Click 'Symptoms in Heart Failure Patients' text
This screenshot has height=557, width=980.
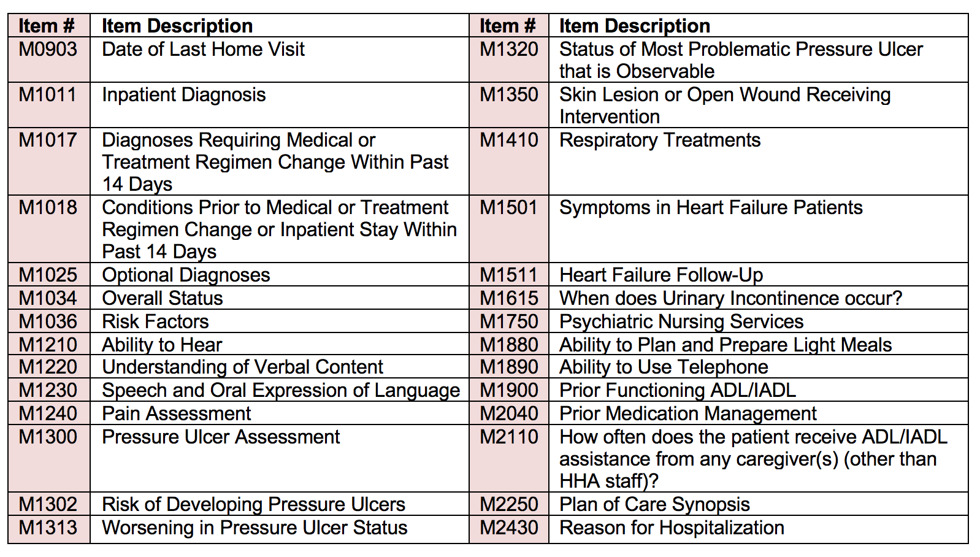point(711,207)
